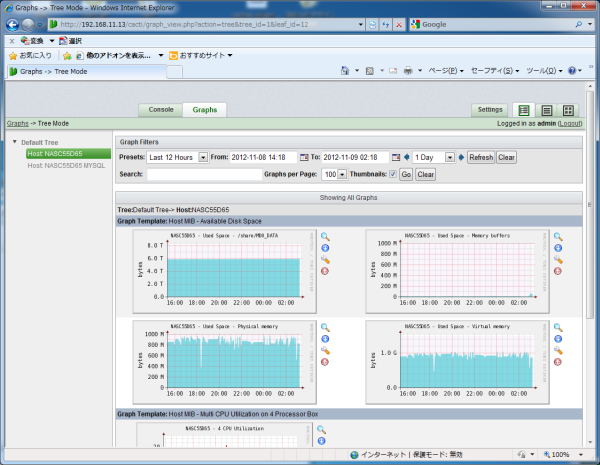Click blue CSV export icon beside Memory buffers graph

tap(557, 248)
